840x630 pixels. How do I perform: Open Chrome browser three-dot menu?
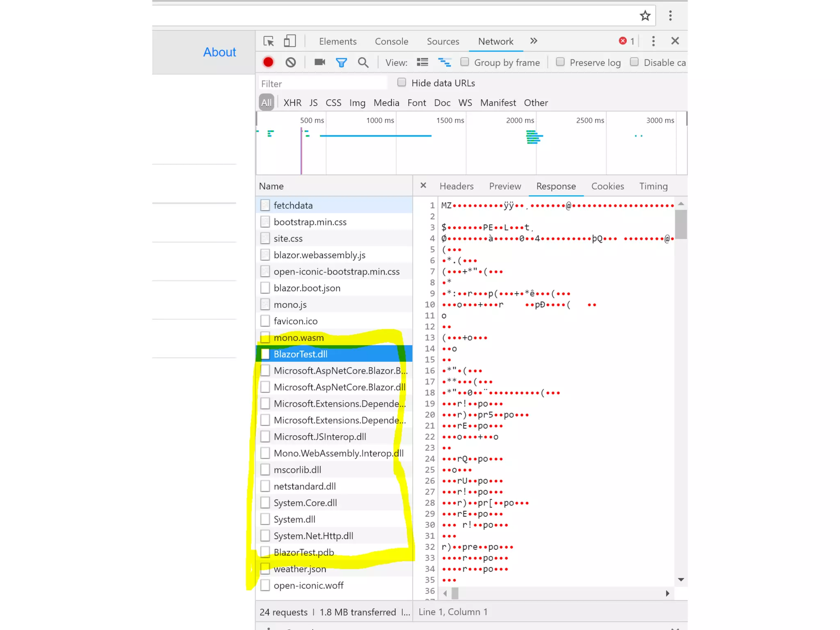670,16
